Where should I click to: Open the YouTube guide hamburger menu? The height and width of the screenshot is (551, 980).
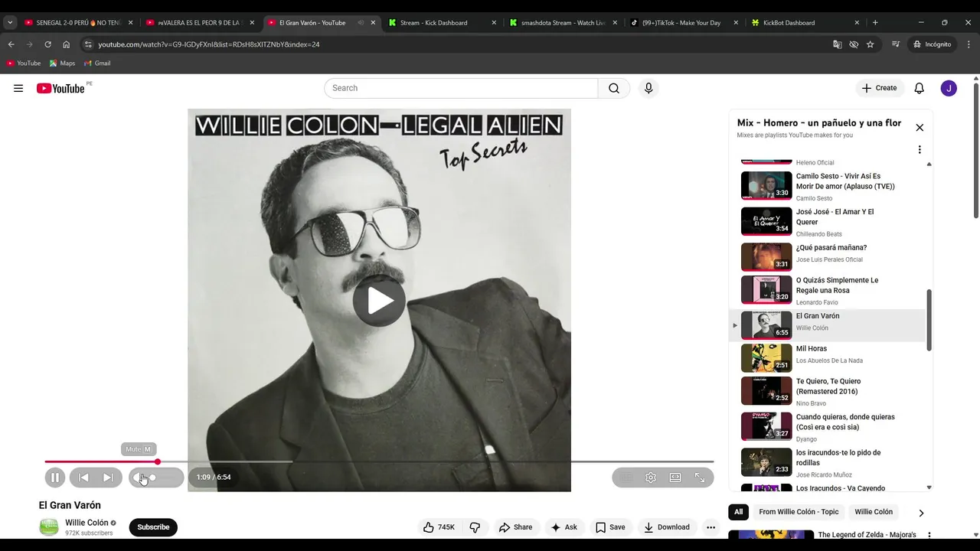coord(18,88)
